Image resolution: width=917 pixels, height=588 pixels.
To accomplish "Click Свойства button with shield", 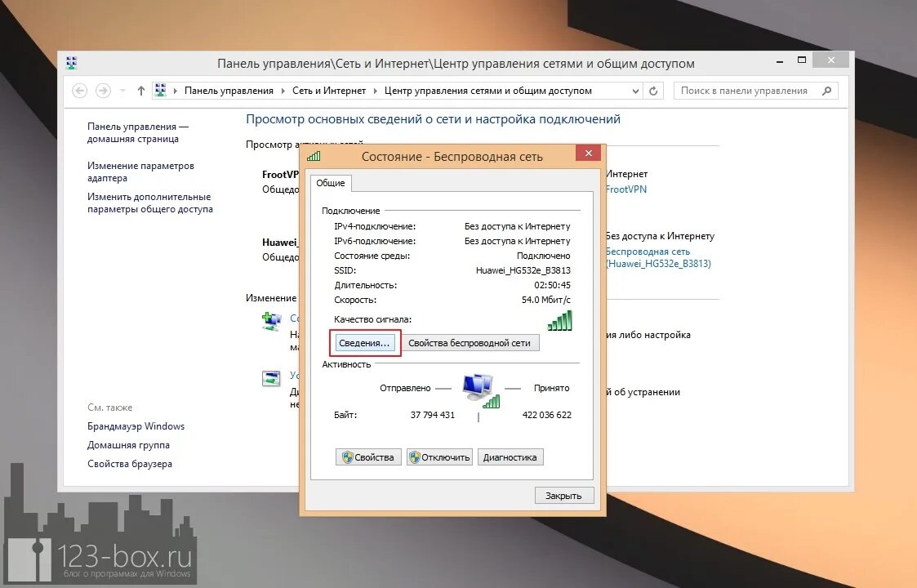I will (368, 457).
